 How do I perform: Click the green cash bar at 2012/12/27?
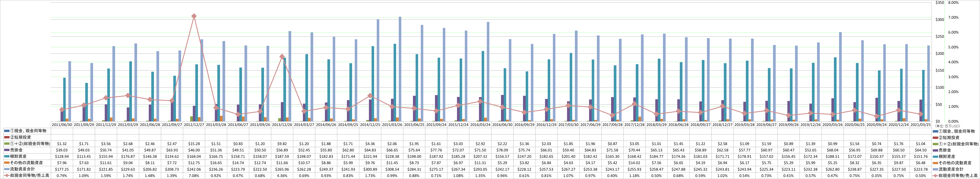(x=191, y=119)
